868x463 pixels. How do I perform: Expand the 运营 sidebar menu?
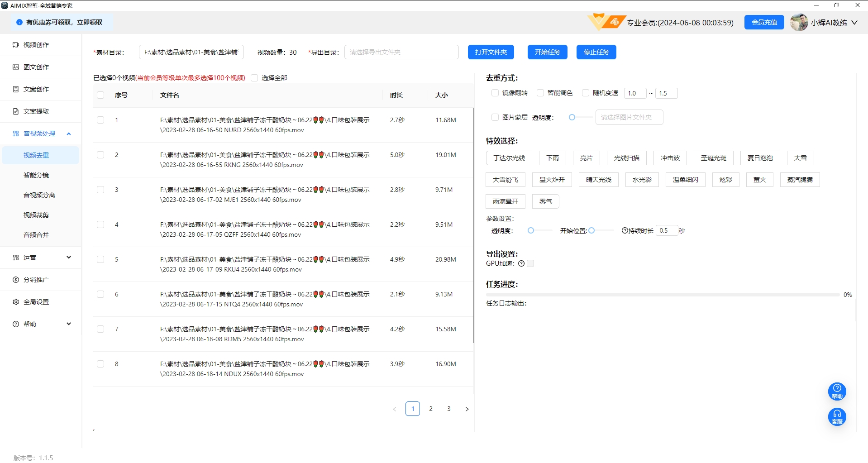(69, 258)
